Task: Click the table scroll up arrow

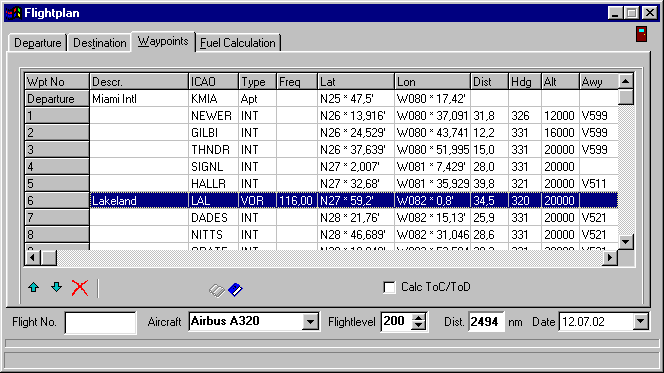Action: coord(625,81)
